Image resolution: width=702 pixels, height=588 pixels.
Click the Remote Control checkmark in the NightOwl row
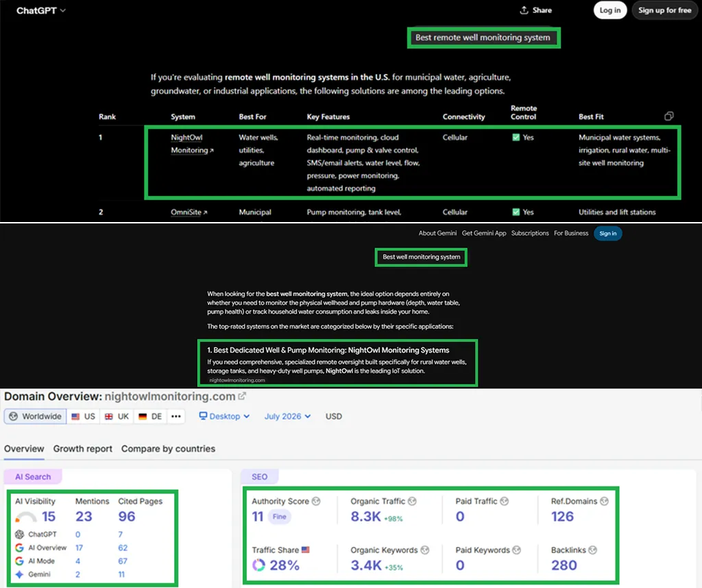pos(516,137)
